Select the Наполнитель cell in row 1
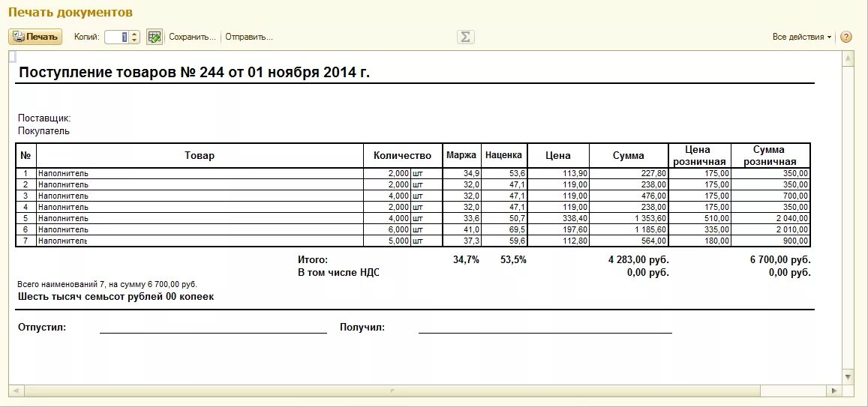Image resolution: width=868 pixels, height=407 pixels. 200,173
